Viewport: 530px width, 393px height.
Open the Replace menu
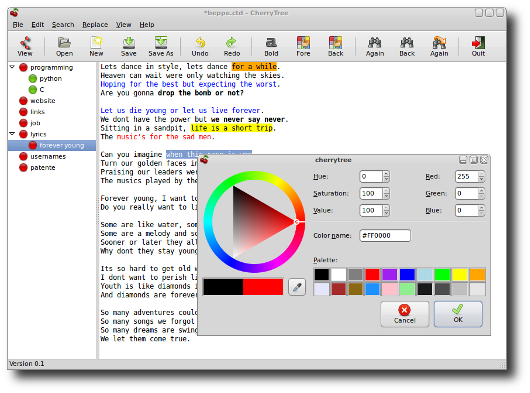coord(95,25)
